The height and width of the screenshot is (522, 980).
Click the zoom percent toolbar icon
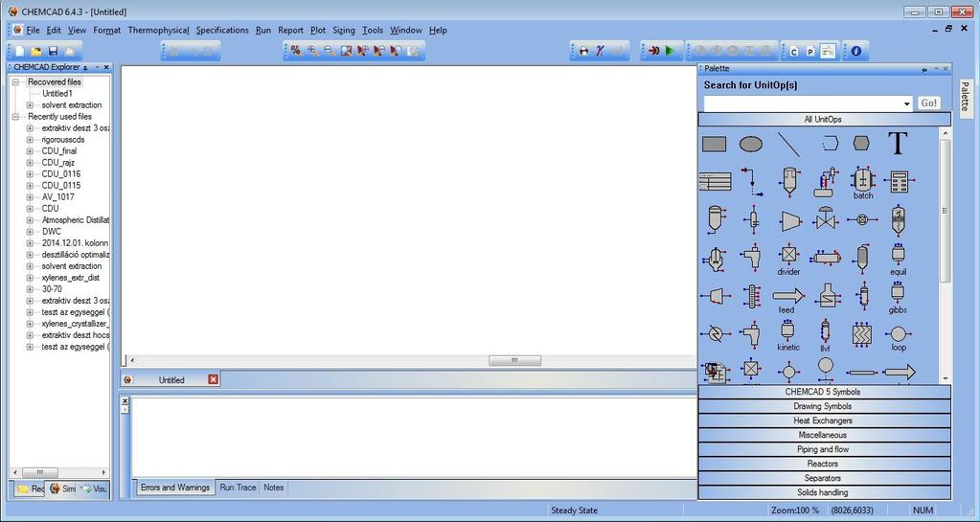pyautogui.click(x=296, y=52)
